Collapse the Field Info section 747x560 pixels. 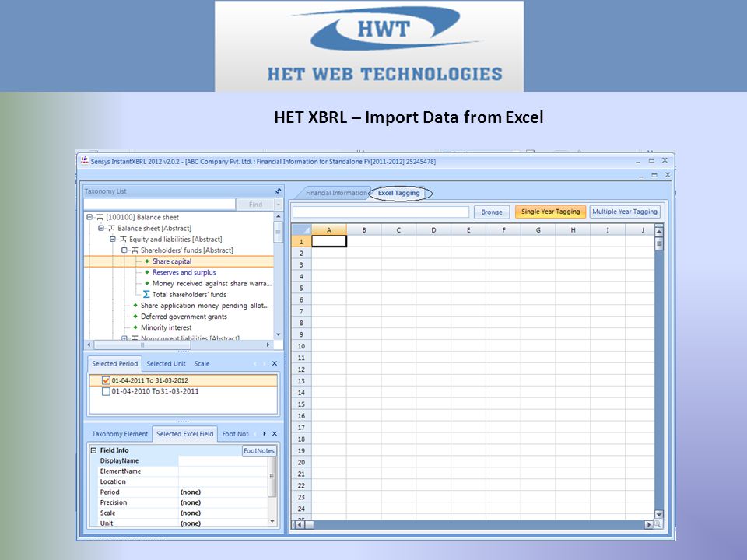tap(94, 450)
